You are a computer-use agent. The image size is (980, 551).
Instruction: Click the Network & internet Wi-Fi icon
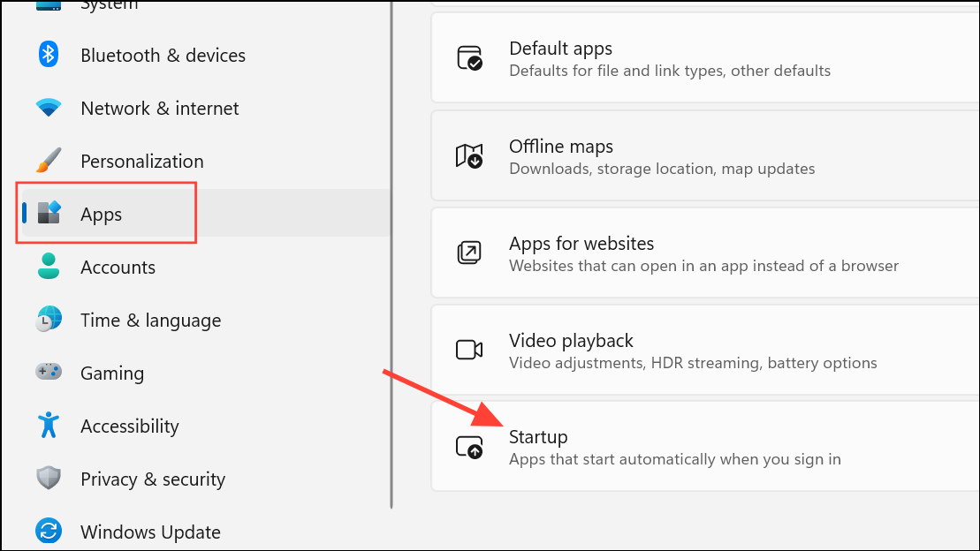click(48, 108)
